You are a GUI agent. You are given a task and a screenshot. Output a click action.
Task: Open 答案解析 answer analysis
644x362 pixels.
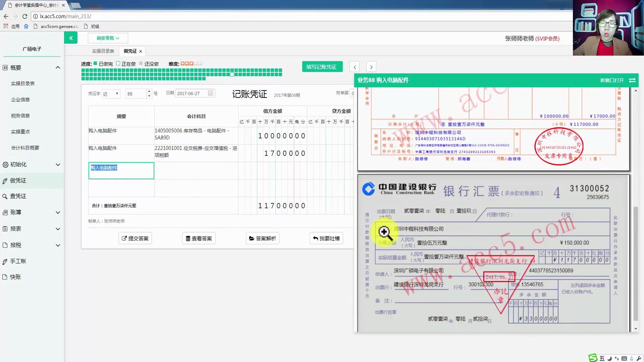click(x=262, y=238)
